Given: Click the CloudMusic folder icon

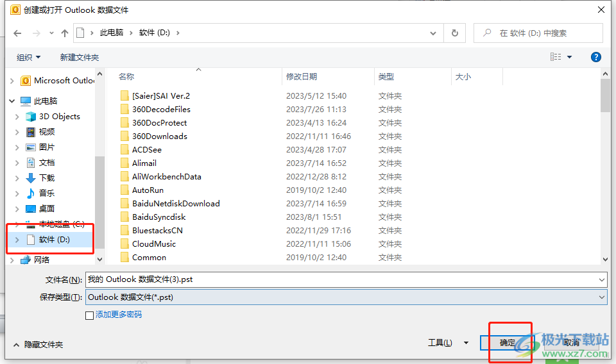Looking at the screenshot, I should coord(124,244).
